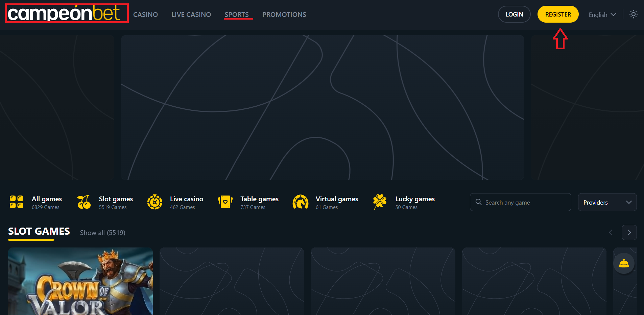The image size is (644, 315).
Task: Select the Lucky games category label
Action: click(x=415, y=199)
